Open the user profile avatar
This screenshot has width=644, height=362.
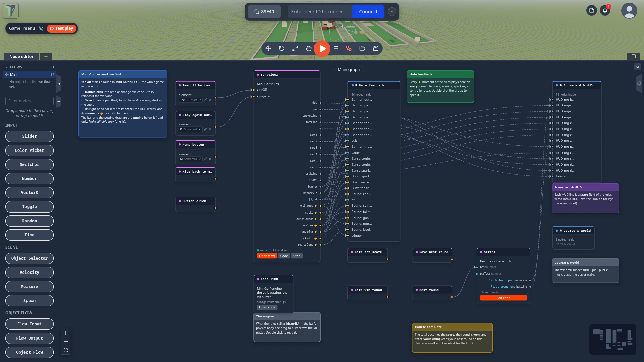tap(629, 11)
